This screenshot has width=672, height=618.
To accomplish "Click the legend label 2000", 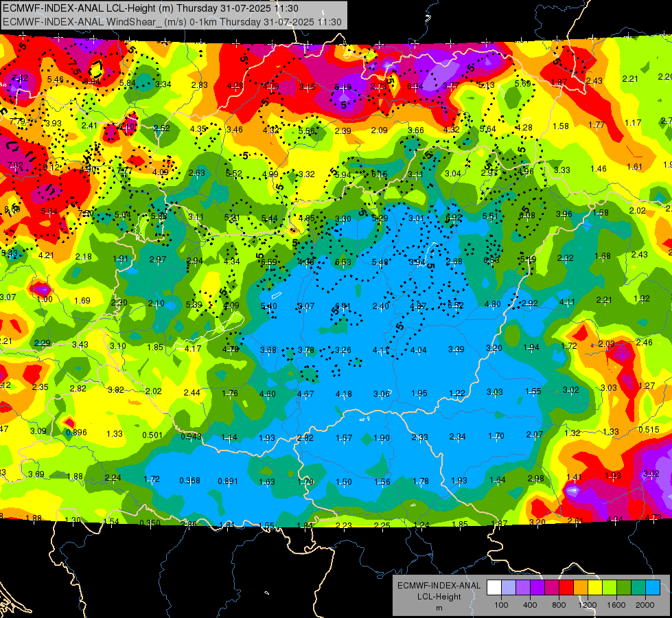I will click(x=645, y=605).
